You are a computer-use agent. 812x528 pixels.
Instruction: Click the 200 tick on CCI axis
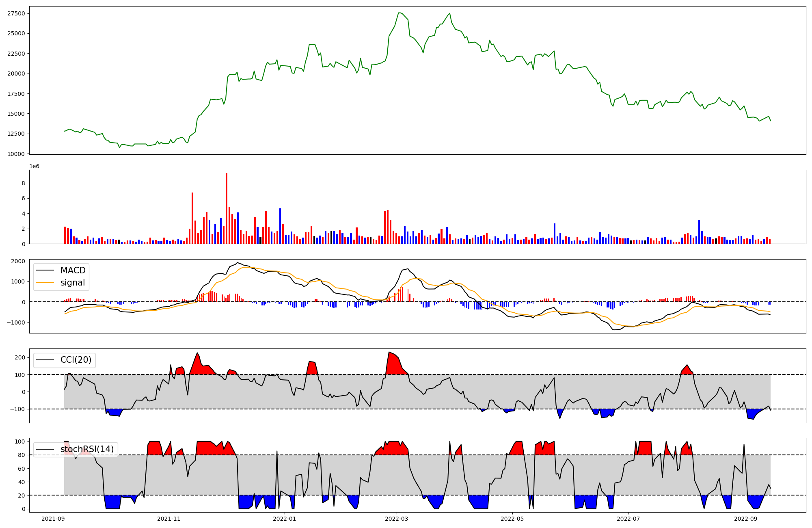[x=20, y=357]
